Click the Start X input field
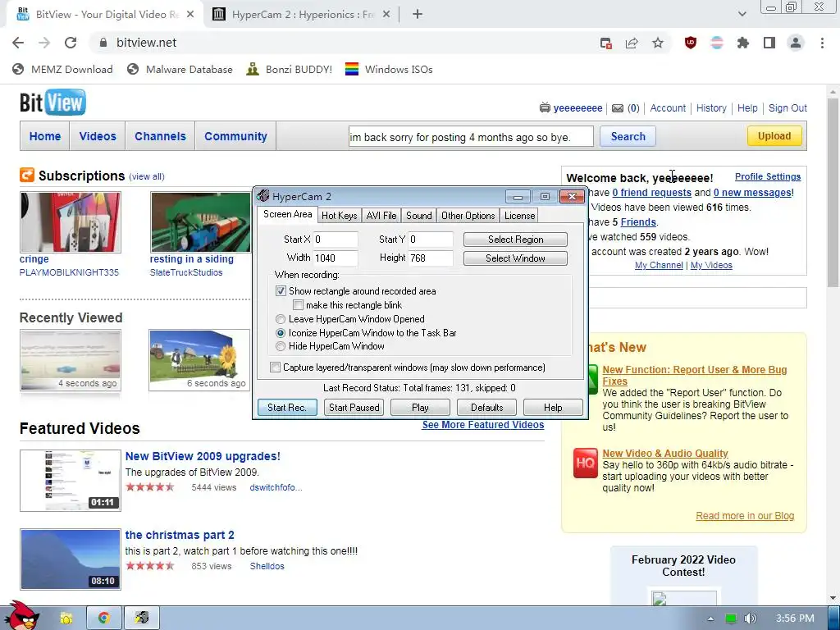The height and width of the screenshot is (630, 840). [x=336, y=240]
